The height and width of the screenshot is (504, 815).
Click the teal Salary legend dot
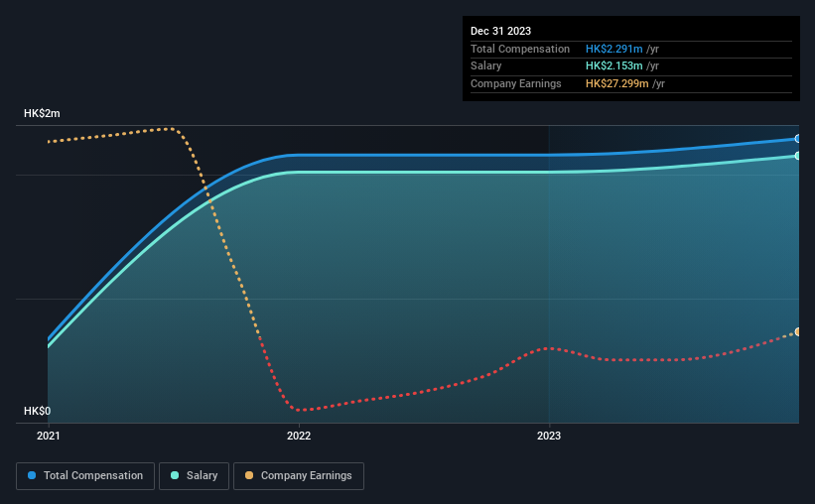[175, 475]
